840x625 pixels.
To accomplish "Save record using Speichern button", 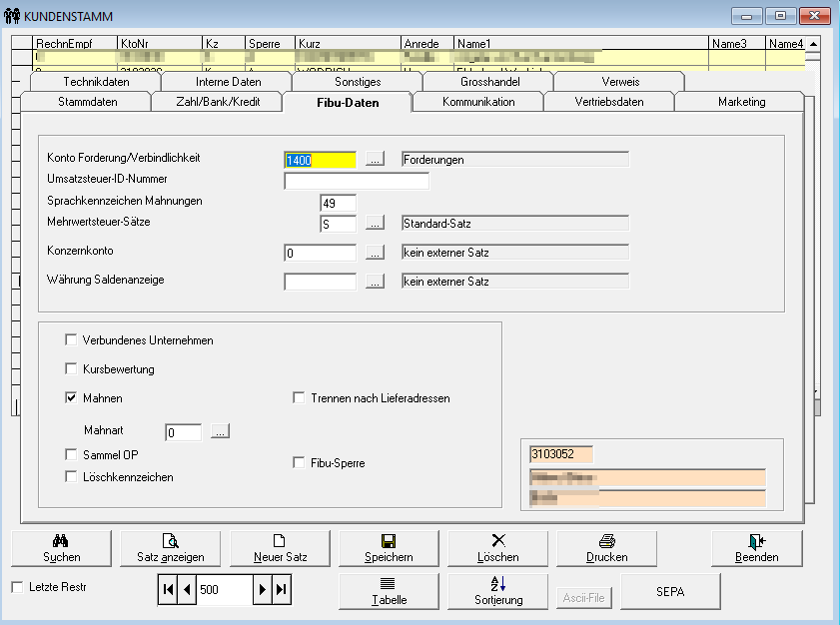I will 389,548.
